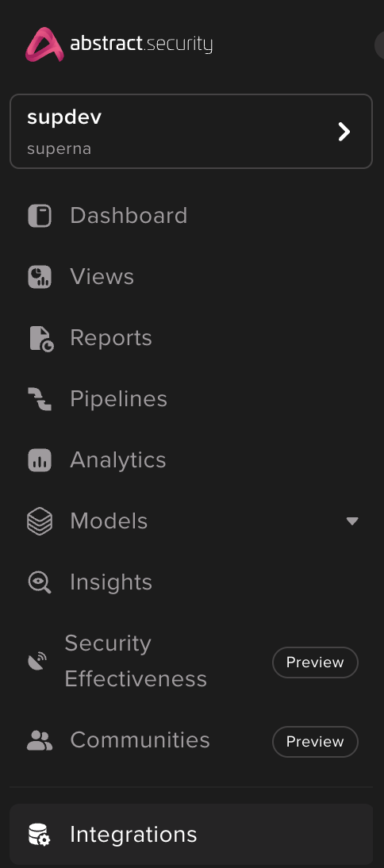Viewport: 384px width, 868px height.
Task: Open the supdev superna workspace selector
Action: (x=191, y=131)
